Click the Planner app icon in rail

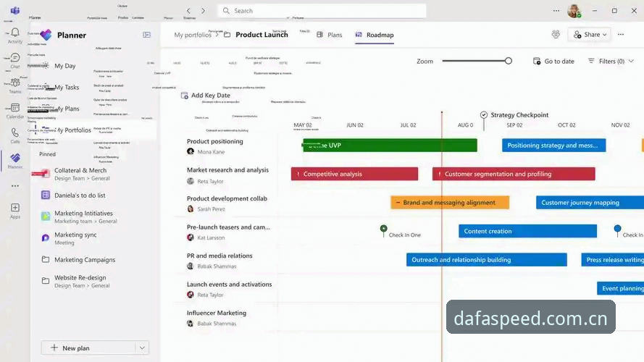point(15,158)
